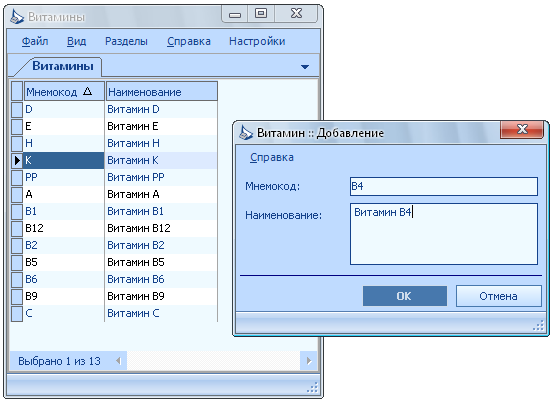The image size is (553, 404).
Task: Click the left scroll arrow near Выбрано
Action: click(x=118, y=361)
